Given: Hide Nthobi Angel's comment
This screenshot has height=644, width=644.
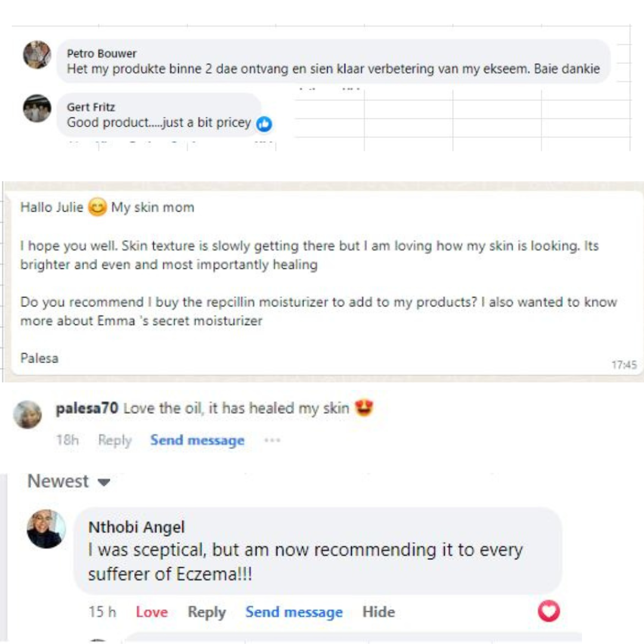Looking at the screenshot, I should (379, 612).
